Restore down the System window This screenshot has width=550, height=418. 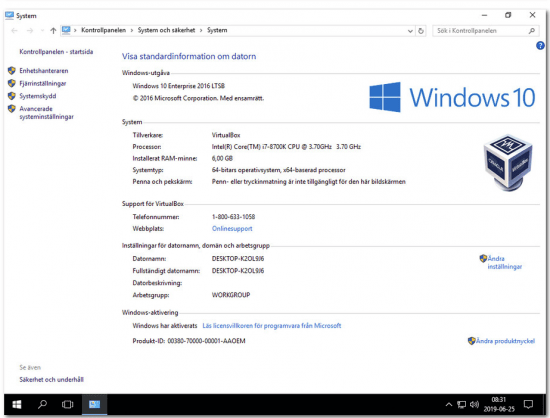point(508,15)
